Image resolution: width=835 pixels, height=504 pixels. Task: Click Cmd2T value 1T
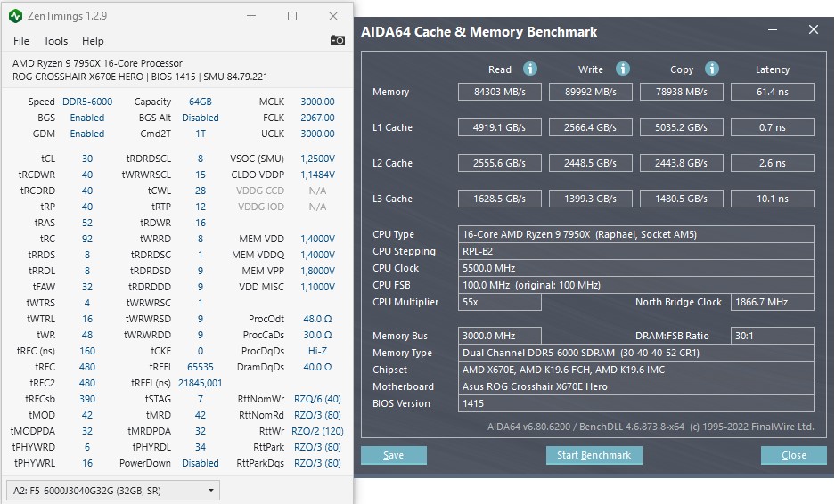click(x=201, y=134)
